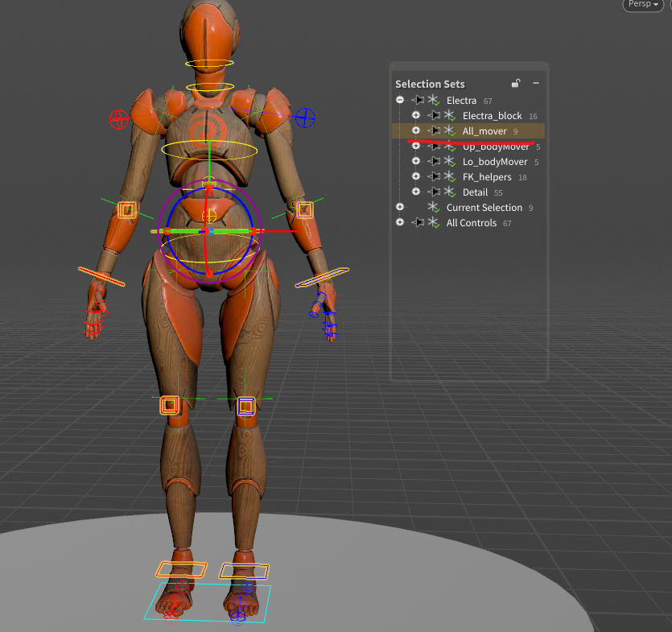
Task: Select the orange square elbow control on blue-shoulder side
Action: pyautogui.click(x=305, y=209)
